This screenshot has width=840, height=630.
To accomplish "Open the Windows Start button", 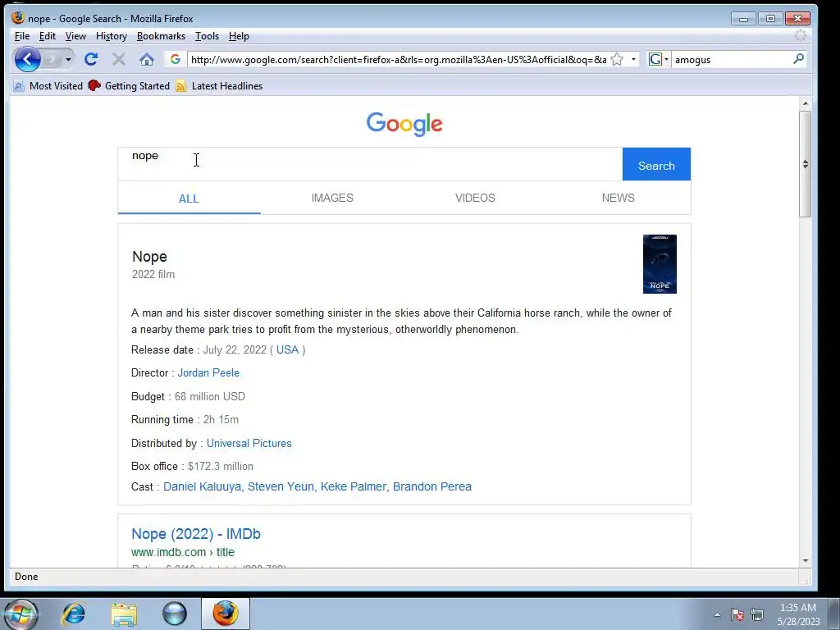I will [21, 614].
